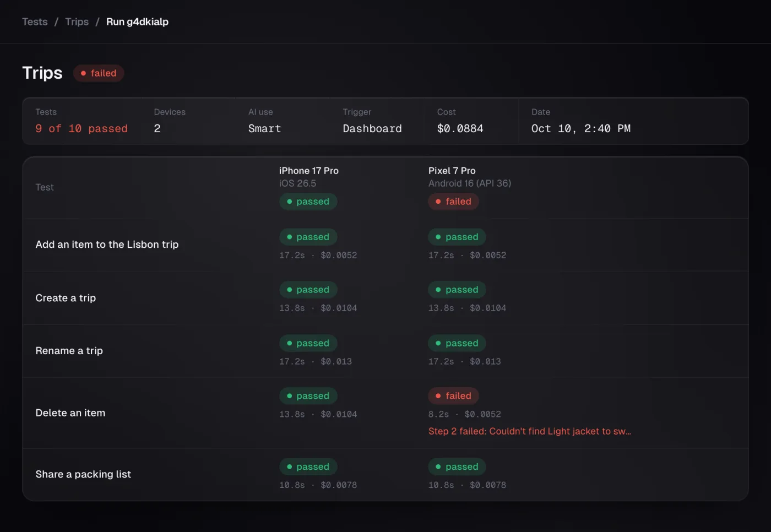Open the Add an item to the Lisbon trip row
Image resolution: width=771 pixels, height=532 pixels.
point(385,245)
